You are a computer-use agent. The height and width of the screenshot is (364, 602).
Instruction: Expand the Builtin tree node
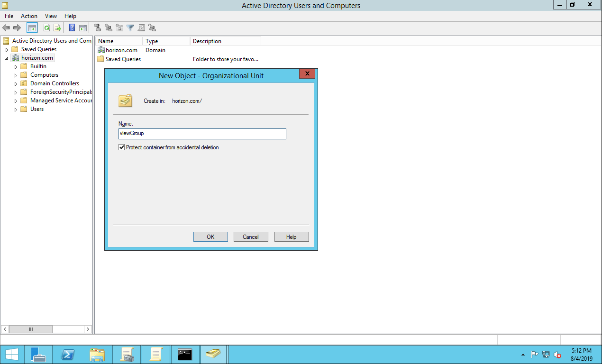16,67
